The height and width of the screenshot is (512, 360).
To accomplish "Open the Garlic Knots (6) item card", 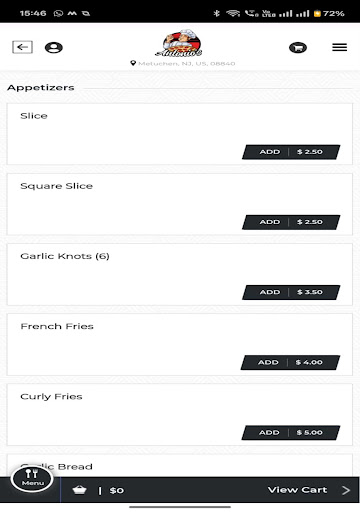I will click(x=180, y=274).
